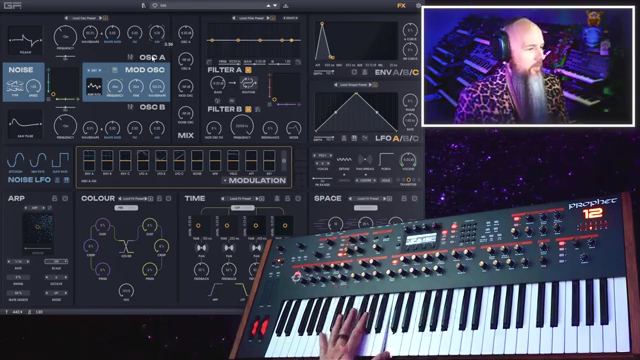Click the OSC A key-tracking icon
640x360 pixels.
(x=130, y=57)
